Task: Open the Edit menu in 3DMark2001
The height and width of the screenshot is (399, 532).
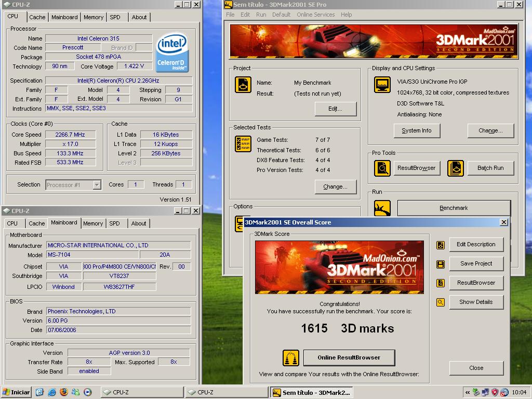Action: click(x=245, y=15)
